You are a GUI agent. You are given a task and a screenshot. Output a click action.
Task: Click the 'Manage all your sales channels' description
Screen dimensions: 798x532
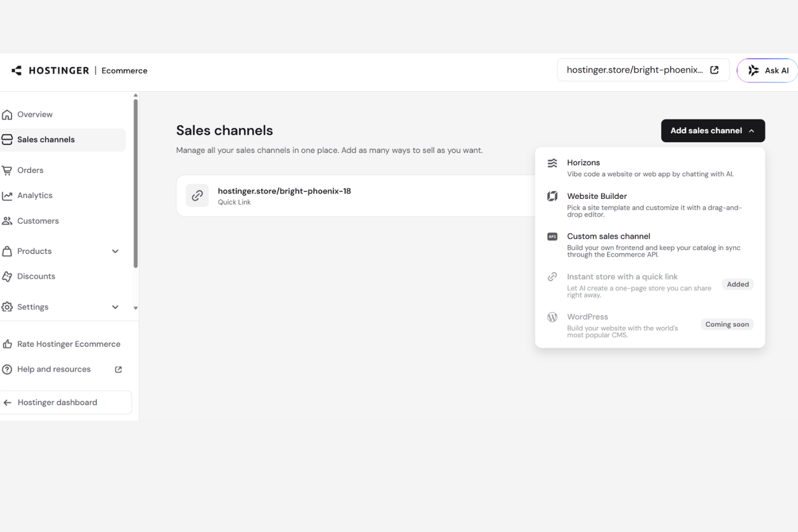click(329, 150)
